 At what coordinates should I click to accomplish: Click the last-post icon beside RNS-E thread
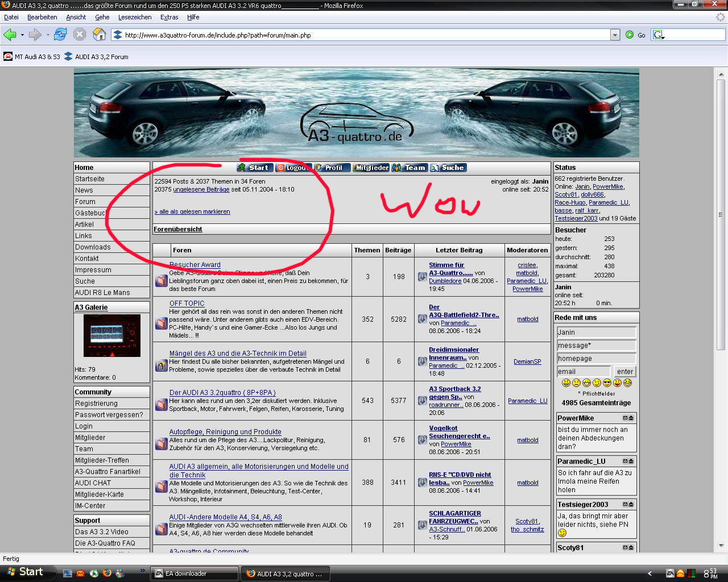pos(422,483)
